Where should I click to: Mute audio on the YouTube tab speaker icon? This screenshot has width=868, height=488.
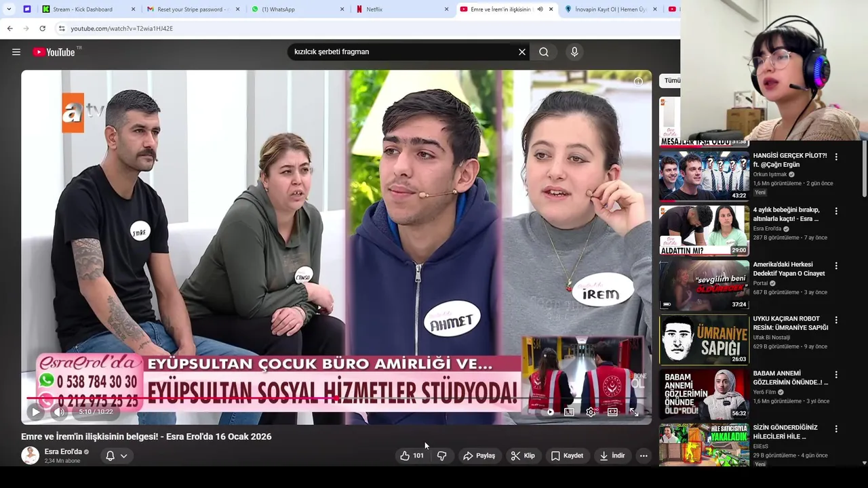pos(540,9)
